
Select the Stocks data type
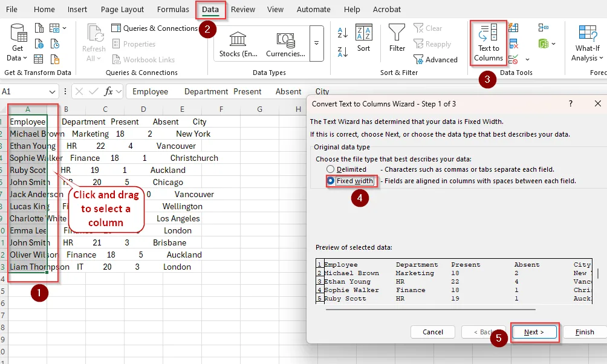click(x=238, y=44)
